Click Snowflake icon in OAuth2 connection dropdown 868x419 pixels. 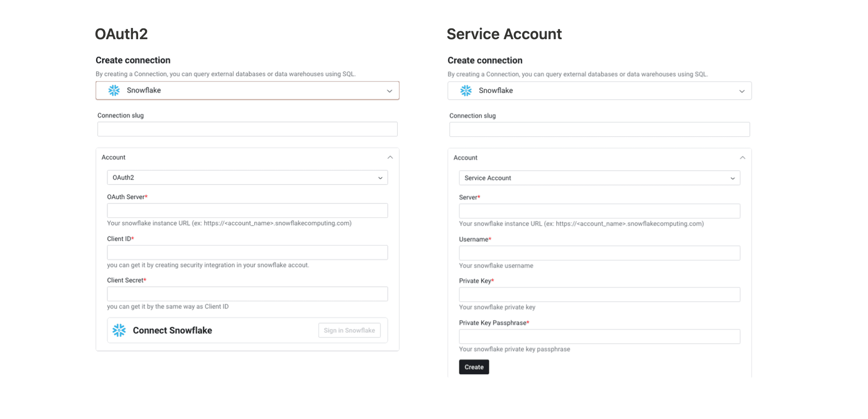coord(114,91)
